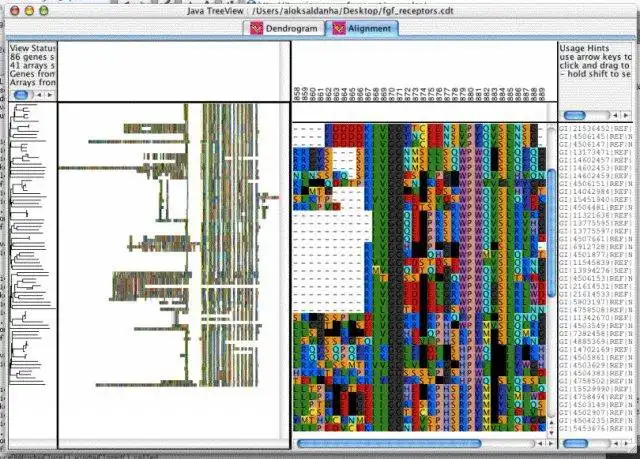Click up arrow of alignment vertical scrollbar
This screenshot has width=640, height=459.
coord(551,423)
